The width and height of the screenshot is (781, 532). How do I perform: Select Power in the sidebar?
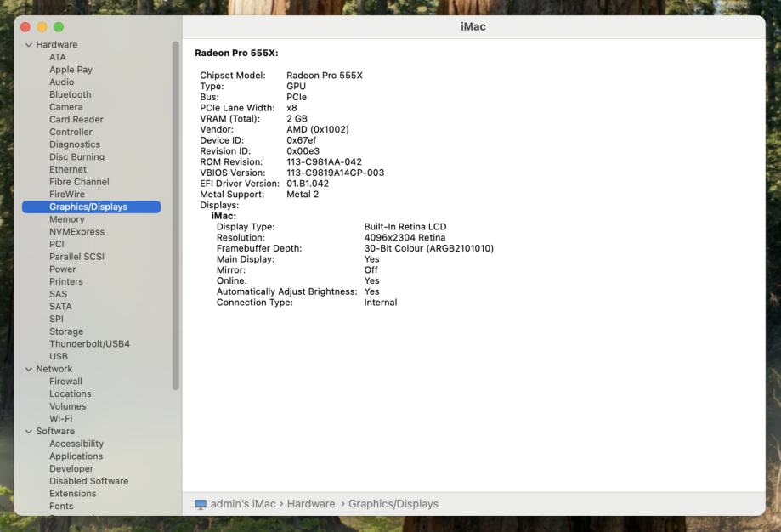pyautogui.click(x=62, y=269)
